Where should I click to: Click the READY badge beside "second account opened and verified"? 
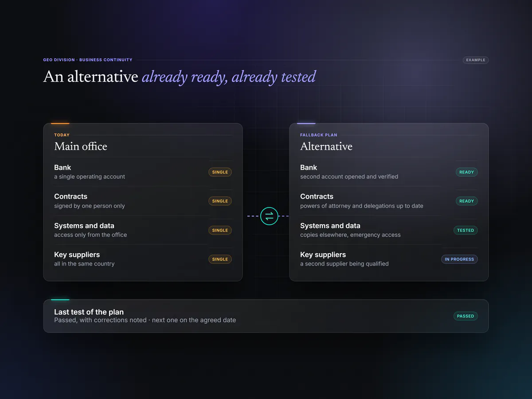(466, 172)
